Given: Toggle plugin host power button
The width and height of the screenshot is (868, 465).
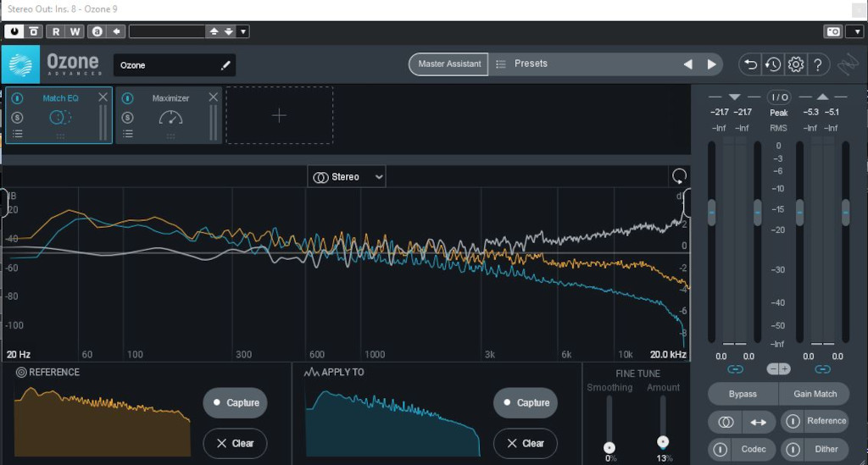Looking at the screenshot, I should pos(14,31).
